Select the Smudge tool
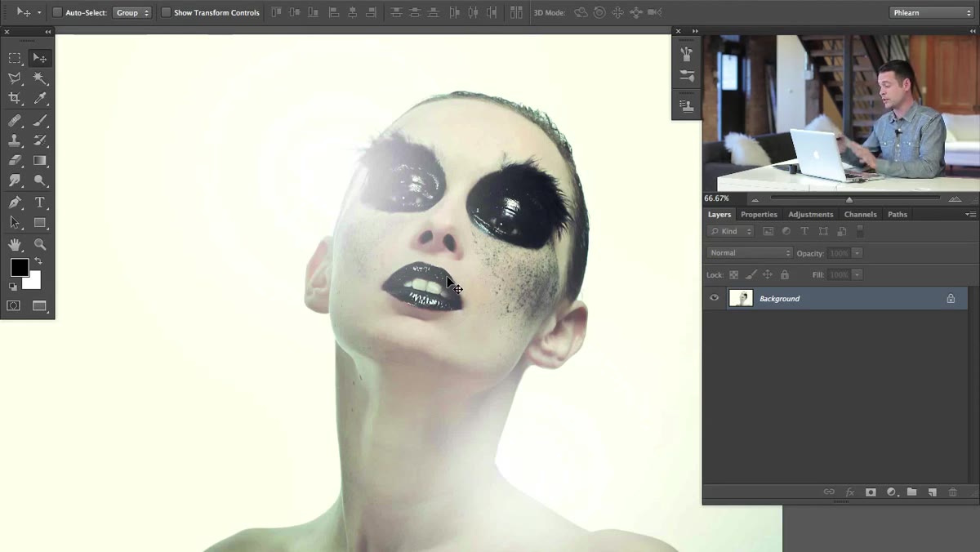Image resolution: width=980 pixels, height=552 pixels. click(x=15, y=180)
